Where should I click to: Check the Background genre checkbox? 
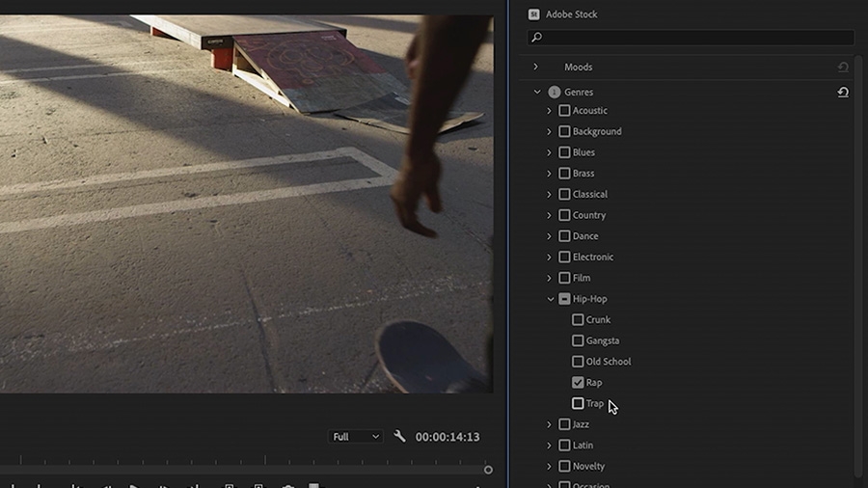coord(564,132)
